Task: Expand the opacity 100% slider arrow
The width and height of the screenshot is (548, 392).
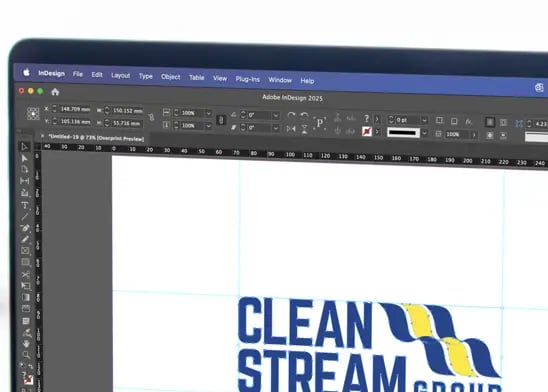Action: pyautogui.click(x=474, y=135)
